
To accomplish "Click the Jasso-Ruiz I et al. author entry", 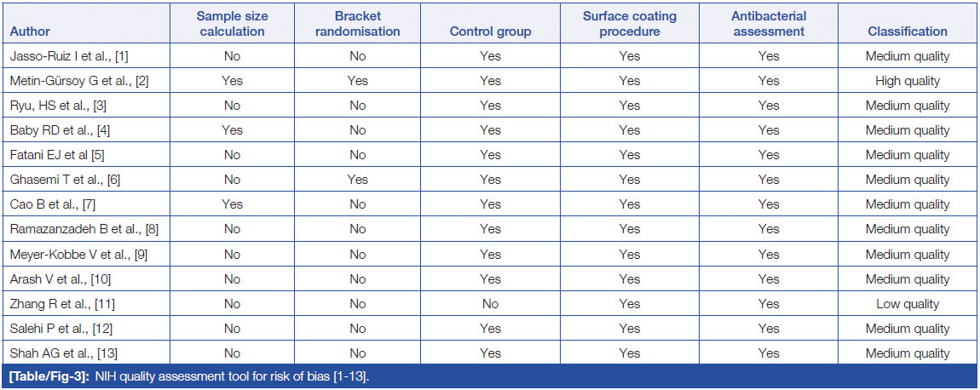I will tap(69, 56).
